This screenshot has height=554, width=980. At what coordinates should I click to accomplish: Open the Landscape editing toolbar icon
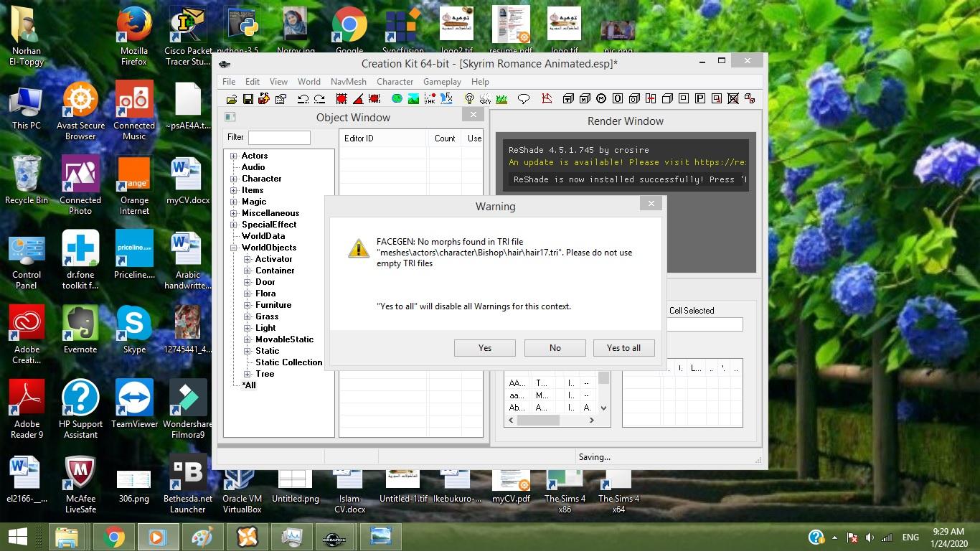click(x=413, y=99)
